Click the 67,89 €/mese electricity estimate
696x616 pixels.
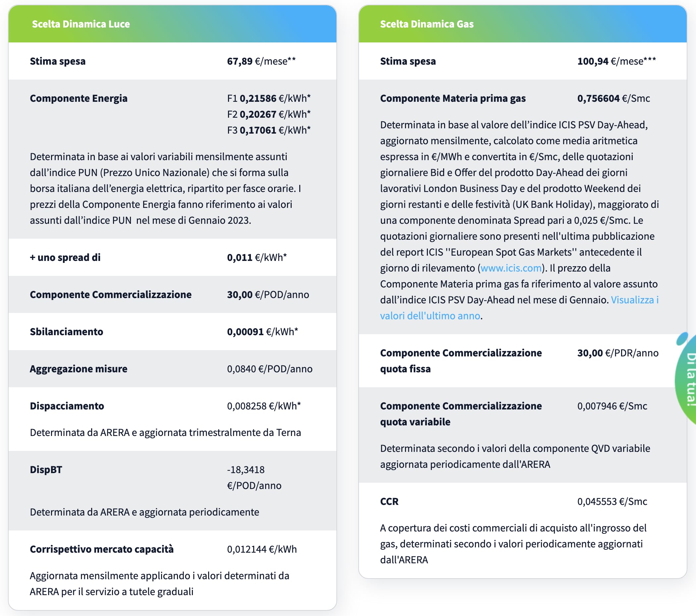(x=261, y=61)
